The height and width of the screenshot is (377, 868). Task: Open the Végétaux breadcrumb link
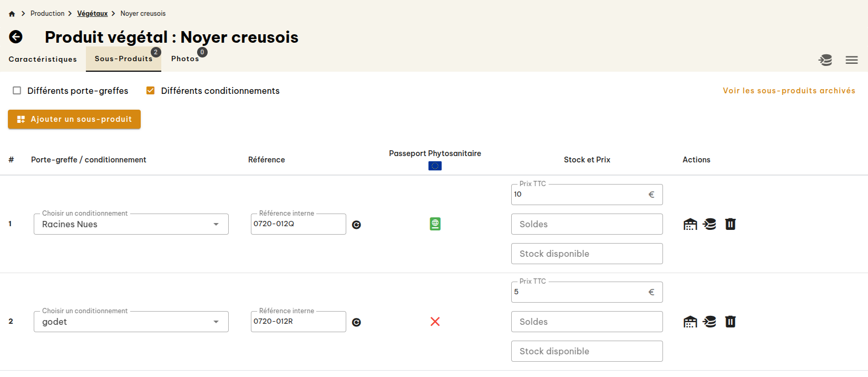93,13
